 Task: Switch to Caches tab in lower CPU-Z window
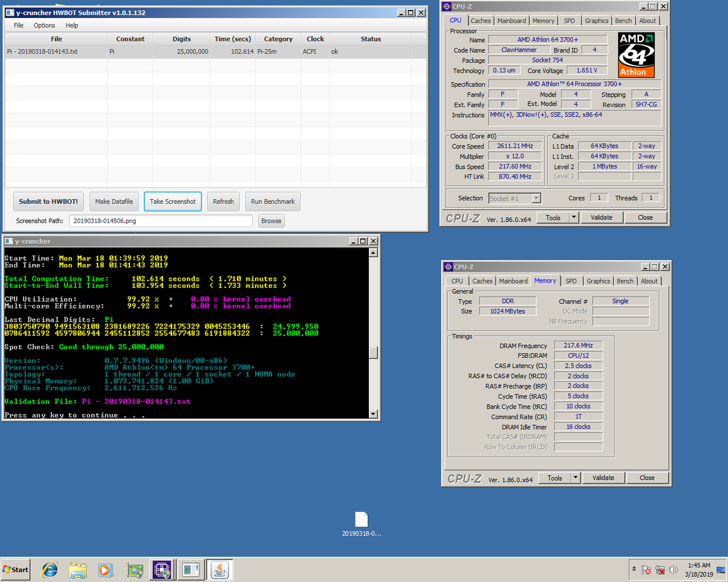(483, 281)
